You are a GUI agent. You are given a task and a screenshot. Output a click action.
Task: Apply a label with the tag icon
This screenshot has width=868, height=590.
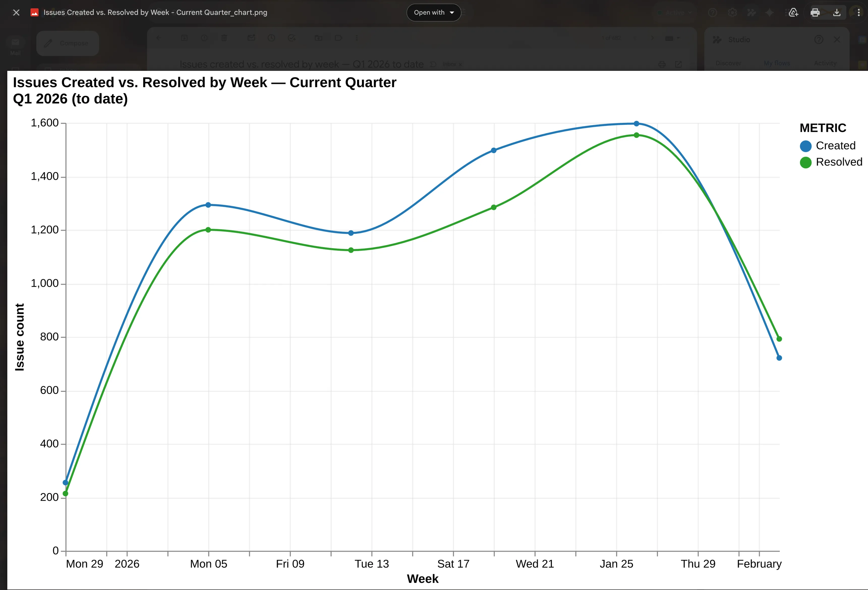coord(338,38)
